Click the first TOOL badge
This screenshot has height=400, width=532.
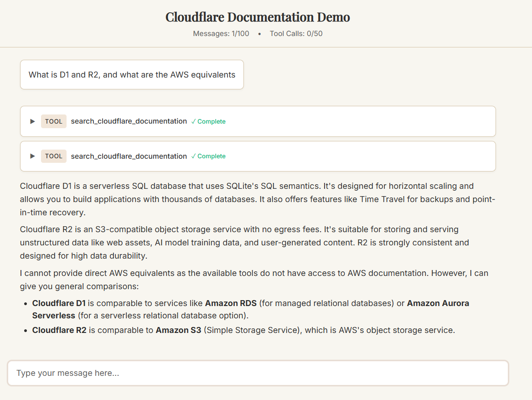tap(54, 121)
